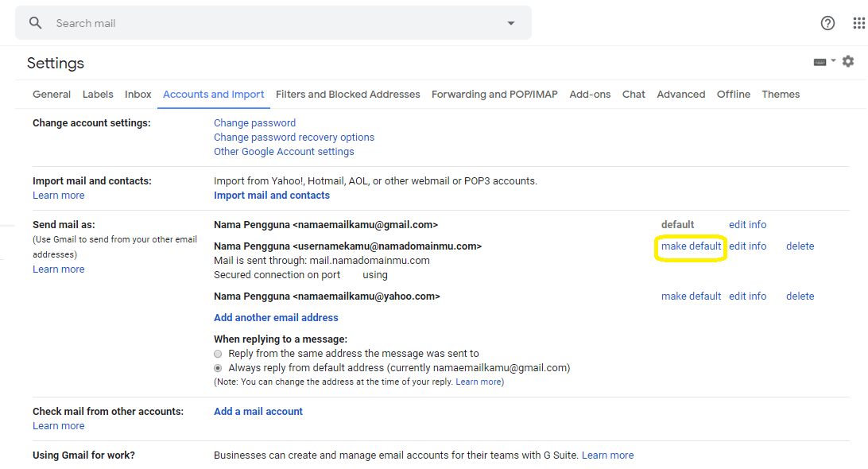868x469 pixels.
Task: Click the Settings gear icon
Action: [x=848, y=61]
